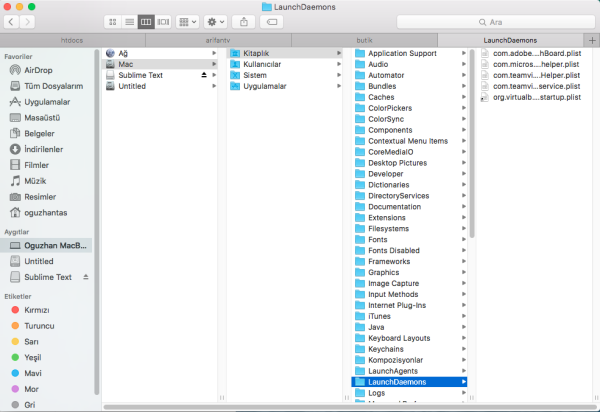
Task: Open Uygulamalar in the sidebar
Action: pyautogui.click(x=47, y=102)
